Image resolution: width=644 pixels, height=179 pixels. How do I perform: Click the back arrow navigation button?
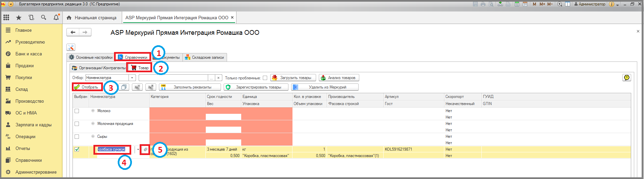coord(73,32)
